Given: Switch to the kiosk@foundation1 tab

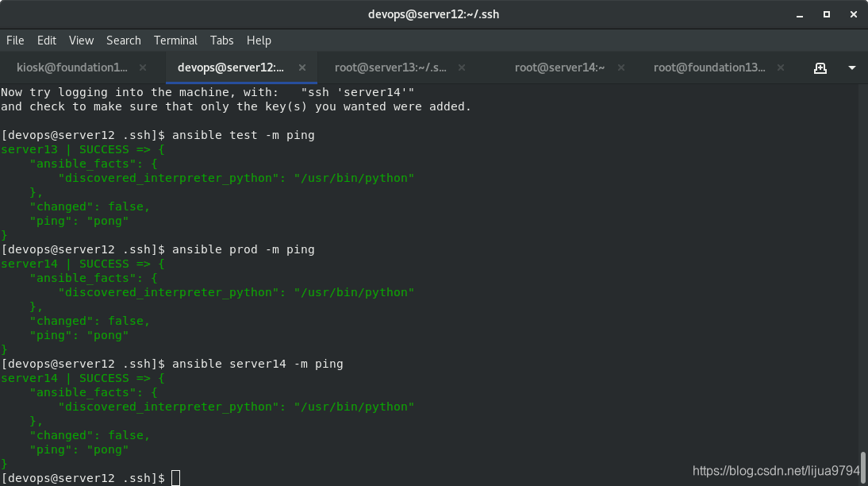Looking at the screenshot, I should [x=72, y=67].
